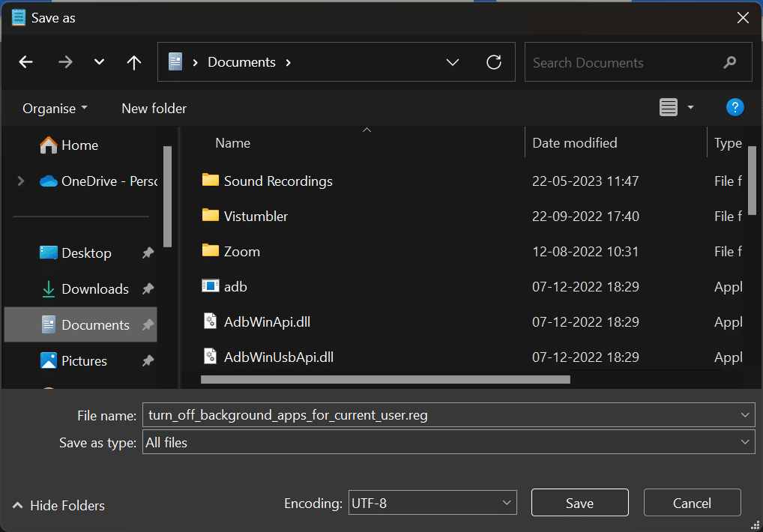The image size is (763, 532).
Task: Click the AdbWinApi.dll file icon
Action: tap(210, 321)
